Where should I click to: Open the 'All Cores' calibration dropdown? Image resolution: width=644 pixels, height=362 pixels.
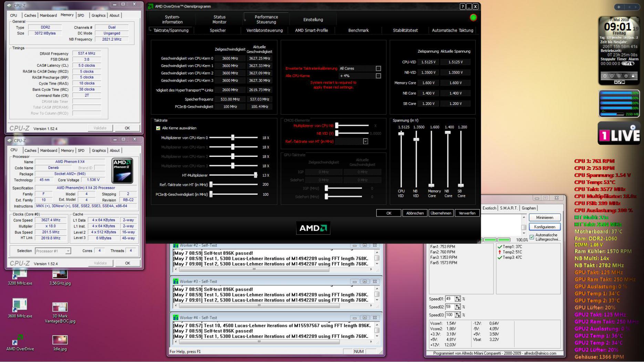pos(378,68)
